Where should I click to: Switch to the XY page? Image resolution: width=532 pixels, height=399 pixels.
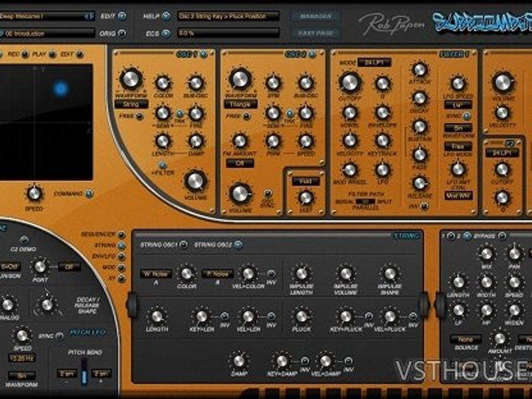121,279
